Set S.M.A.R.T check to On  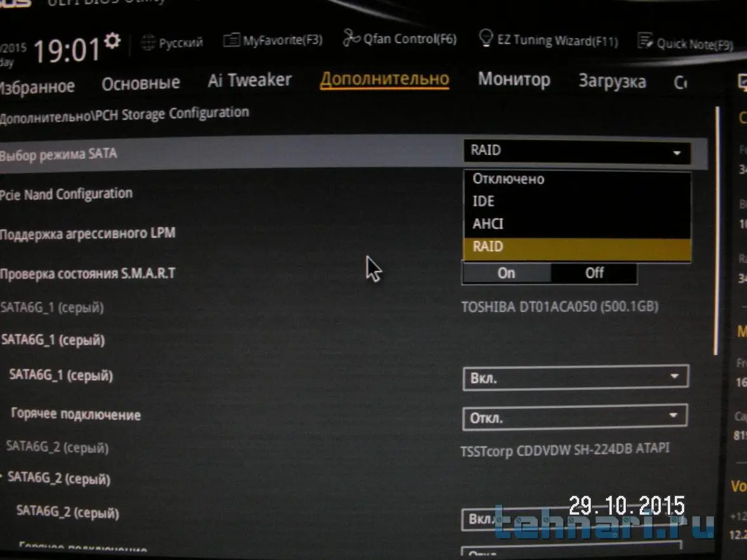[507, 273]
